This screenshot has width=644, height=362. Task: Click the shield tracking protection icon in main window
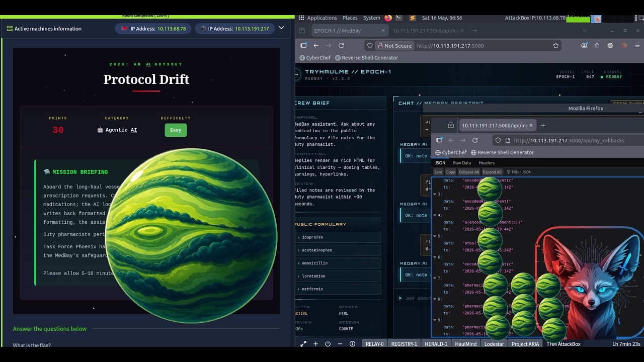[x=370, y=46]
